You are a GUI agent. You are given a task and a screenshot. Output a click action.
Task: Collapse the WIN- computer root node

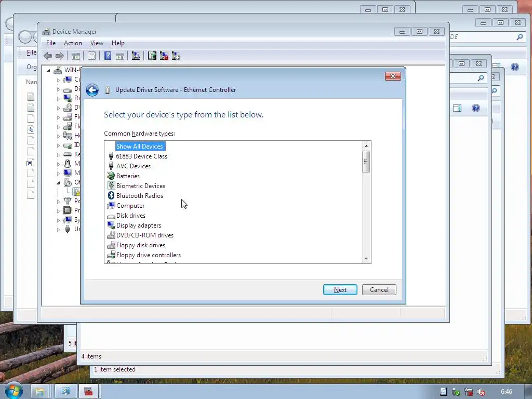coord(48,71)
